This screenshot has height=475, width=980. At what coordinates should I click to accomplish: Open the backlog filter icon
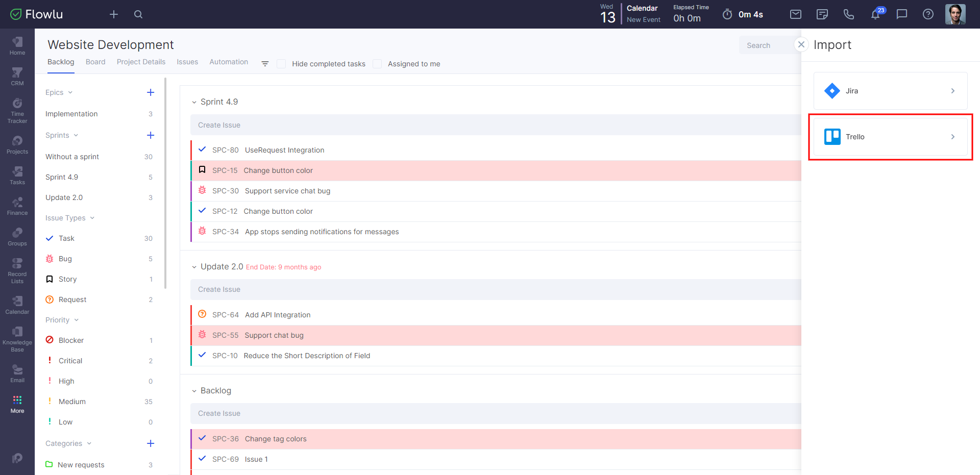click(265, 64)
